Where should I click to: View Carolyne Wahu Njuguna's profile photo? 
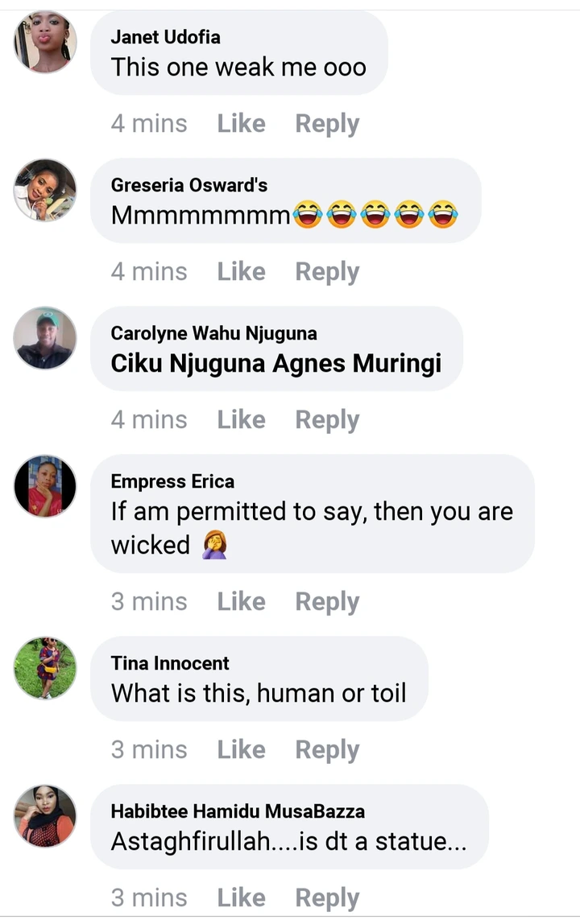pyautogui.click(x=45, y=338)
